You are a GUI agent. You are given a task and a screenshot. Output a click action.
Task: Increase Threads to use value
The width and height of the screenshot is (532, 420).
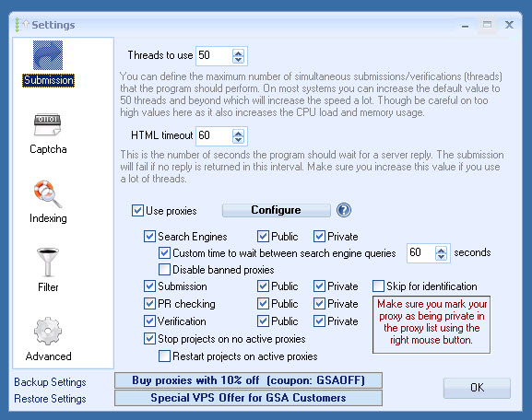[238, 53]
